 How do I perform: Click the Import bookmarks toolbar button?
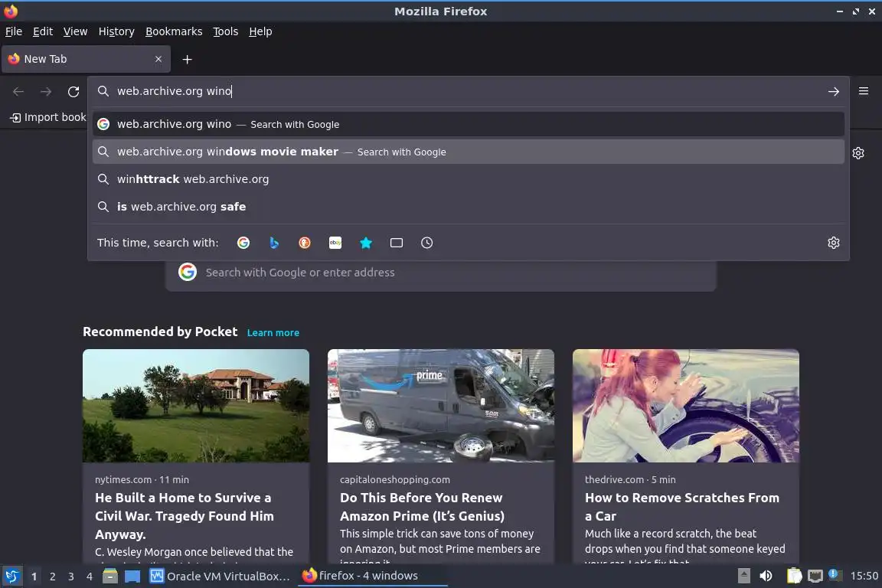pos(47,117)
